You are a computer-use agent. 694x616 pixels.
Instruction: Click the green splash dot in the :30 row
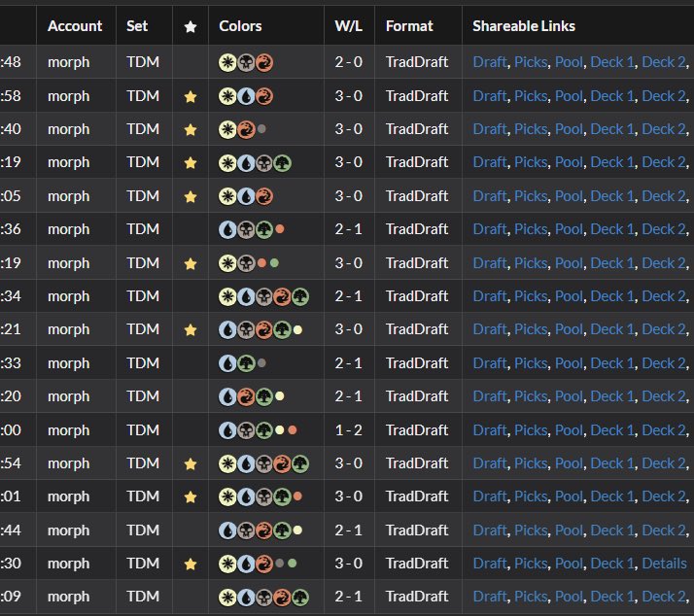293,564
